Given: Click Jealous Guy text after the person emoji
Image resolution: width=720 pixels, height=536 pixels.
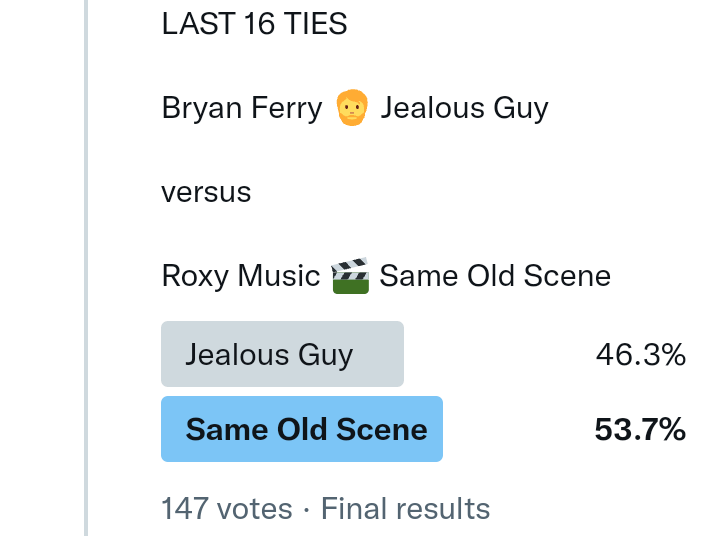Looking at the screenshot, I should (x=464, y=107).
